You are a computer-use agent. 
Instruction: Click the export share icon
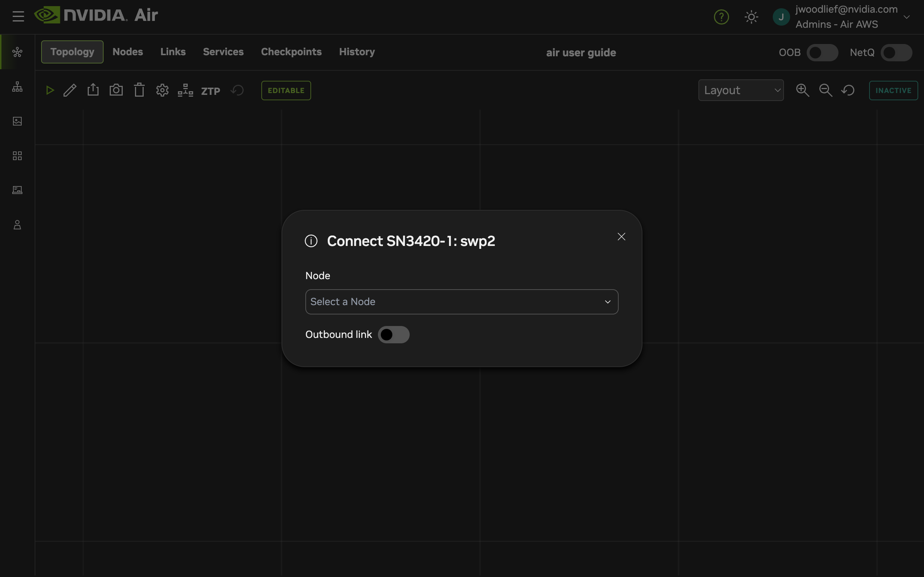coord(93,90)
